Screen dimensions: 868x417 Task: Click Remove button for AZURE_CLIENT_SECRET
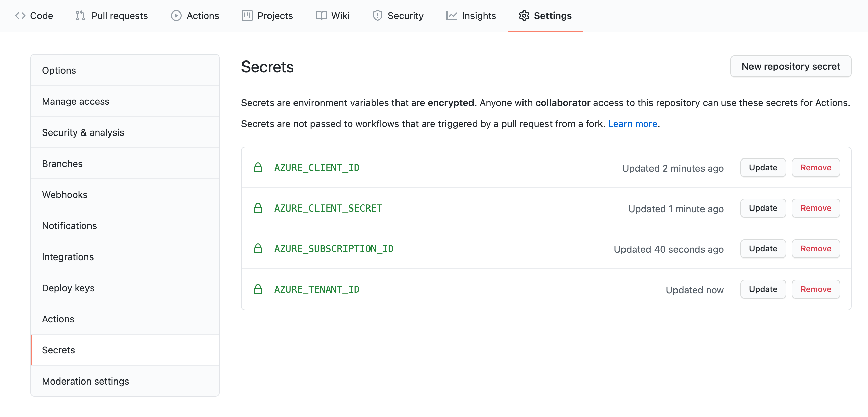coord(815,208)
